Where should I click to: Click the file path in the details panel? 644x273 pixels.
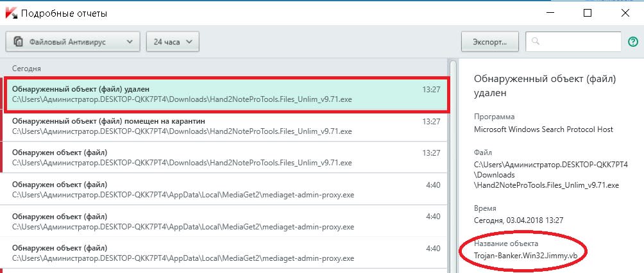click(551, 175)
